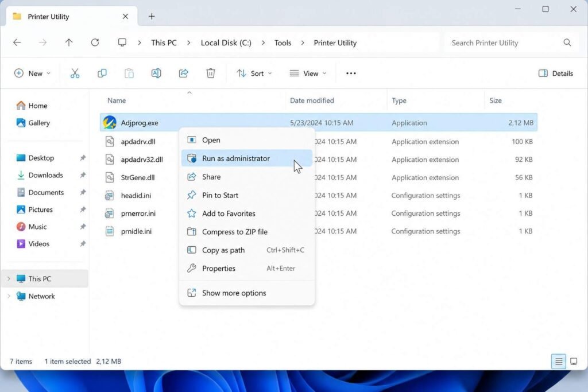
Task: Click the Cut scissors icon
Action: [75, 73]
